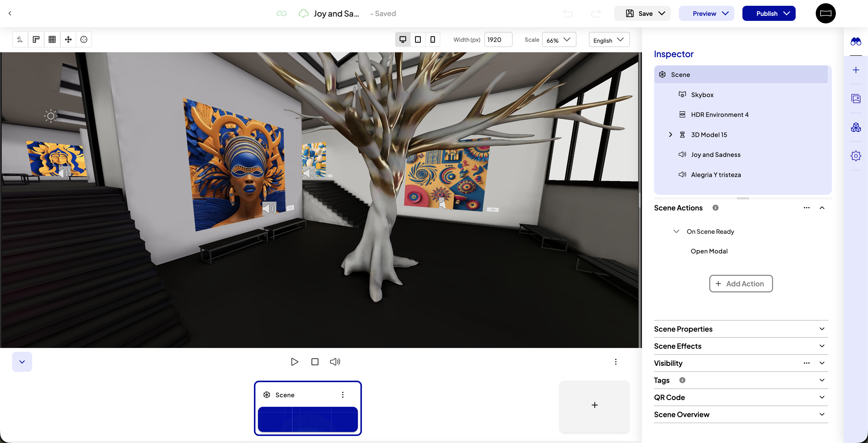Click the audio speaker near the staircase painting
Screen dimensions: 868x443
pyautogui.click(x=309, y=173)
